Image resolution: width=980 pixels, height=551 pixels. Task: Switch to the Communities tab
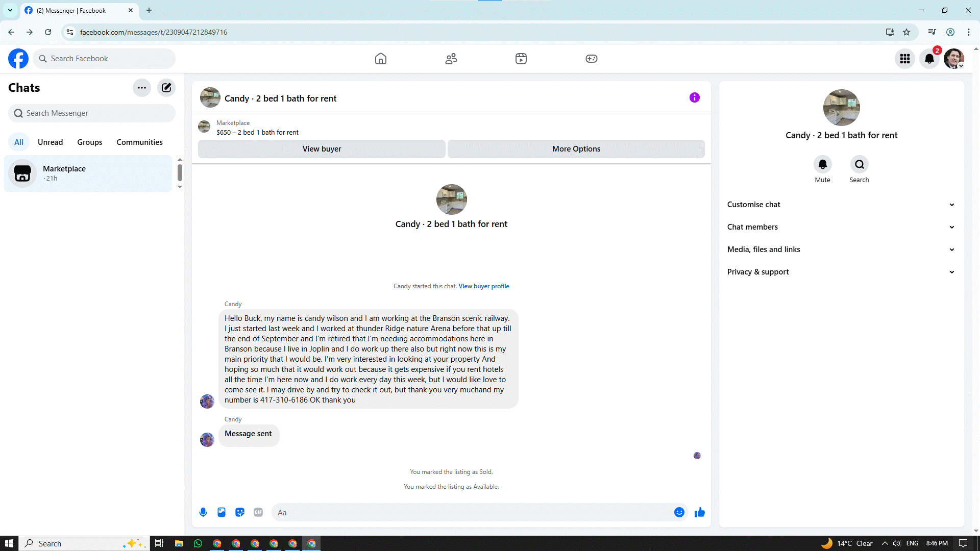pos(139,142)
